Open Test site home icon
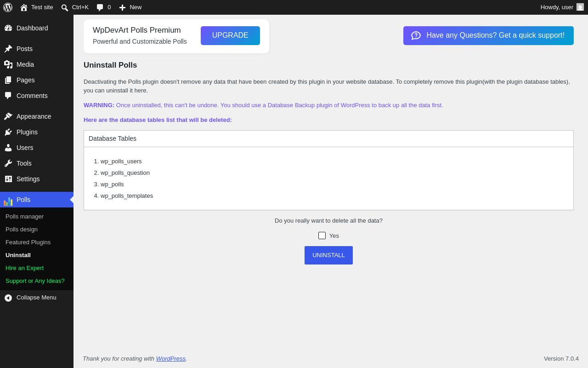Screen dimensions: 588x368 24,7
